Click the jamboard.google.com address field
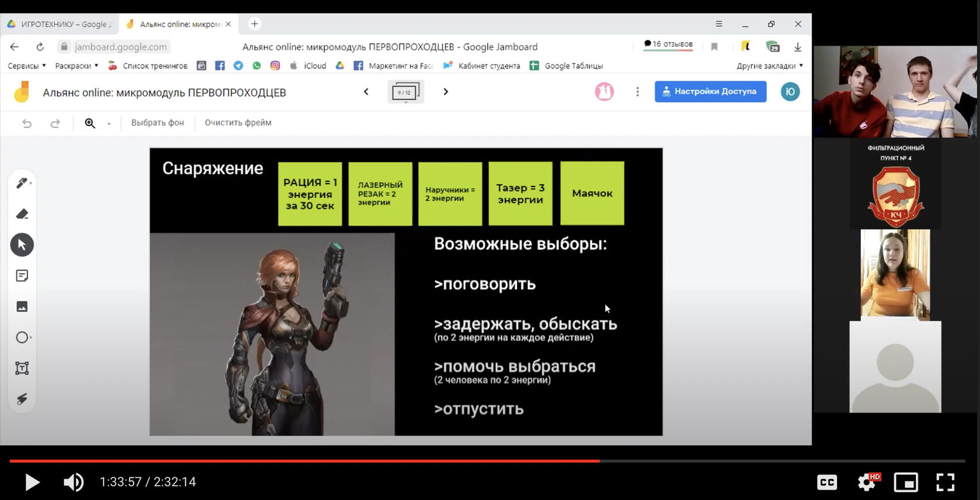This screenshot has height=500, width=980. [121, 47]
